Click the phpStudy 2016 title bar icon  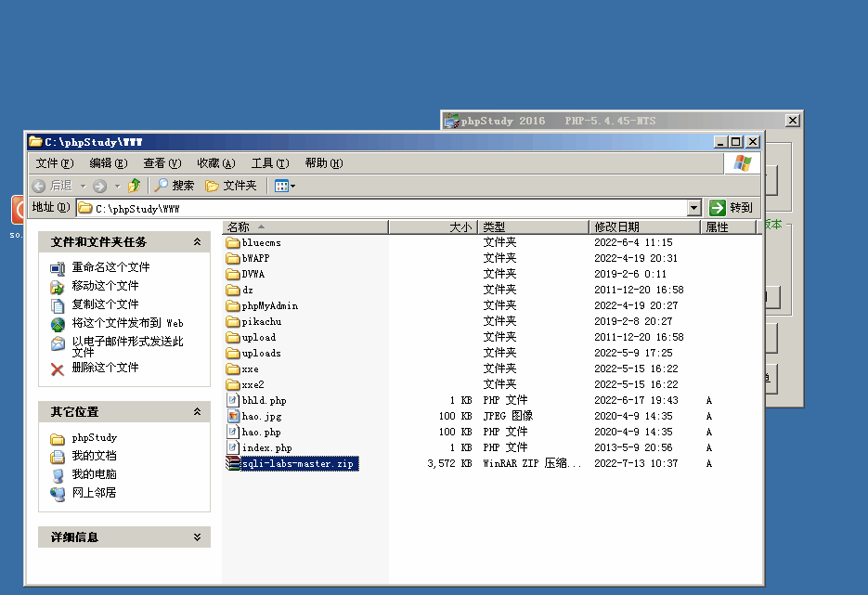pos(449,120)
